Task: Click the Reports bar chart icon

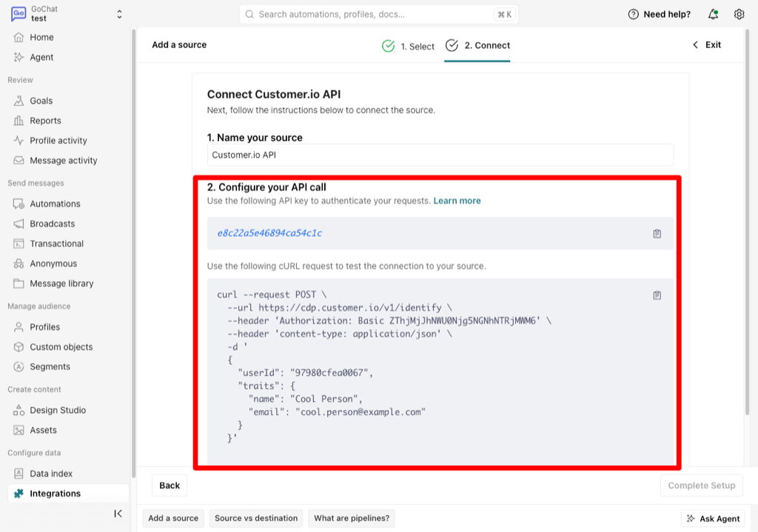Action: (19, 121)
